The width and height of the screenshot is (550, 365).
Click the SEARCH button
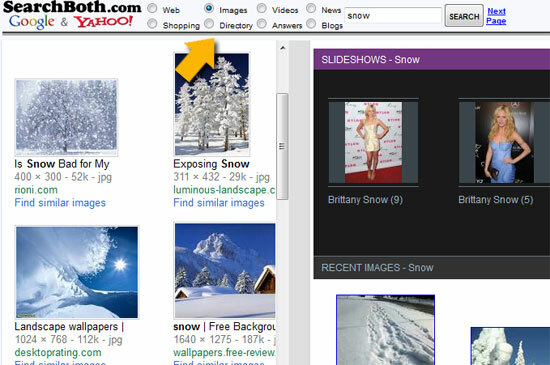tap(464, 16)
